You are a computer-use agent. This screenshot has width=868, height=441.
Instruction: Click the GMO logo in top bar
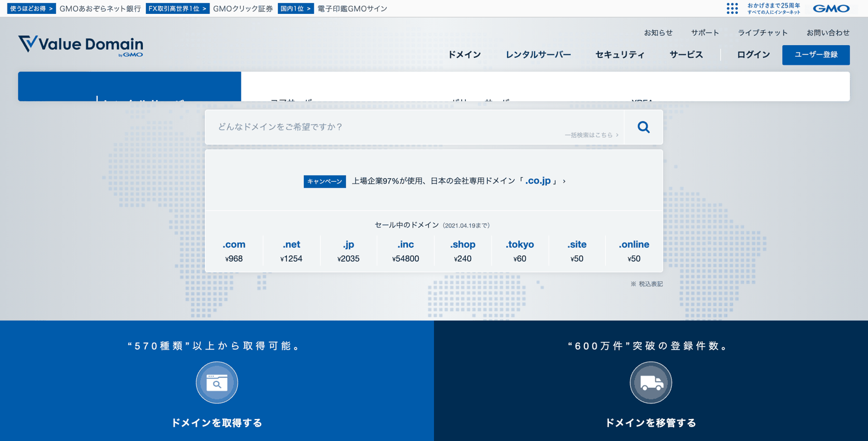point(831,9)
